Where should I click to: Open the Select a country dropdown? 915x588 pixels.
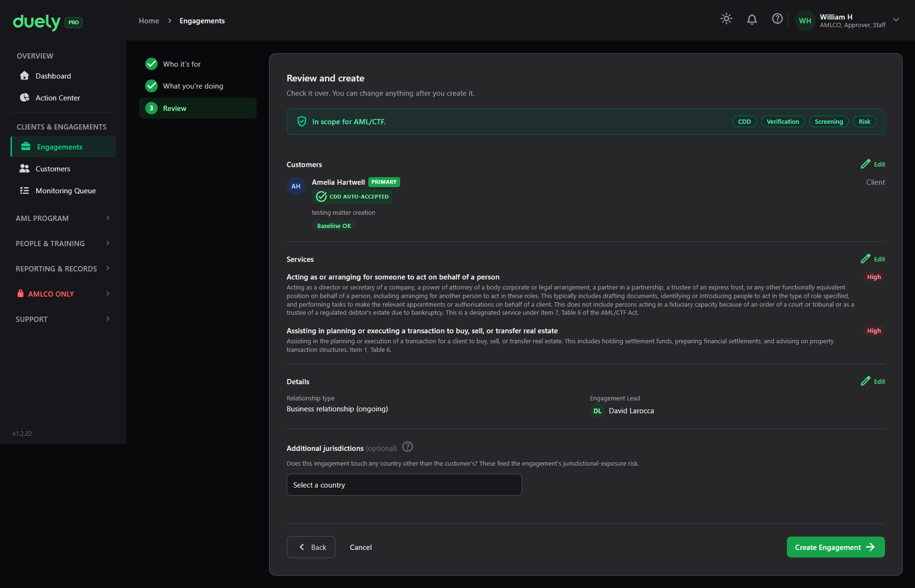pyautogui.click(x=404, y=485)
